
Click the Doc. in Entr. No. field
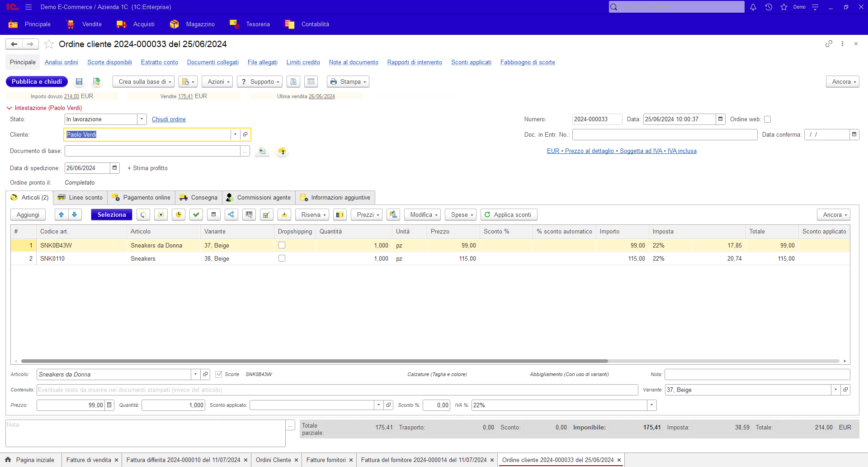(x=665, y=134)
